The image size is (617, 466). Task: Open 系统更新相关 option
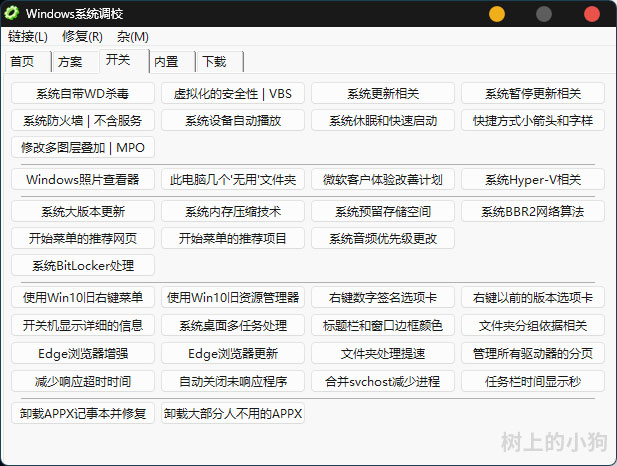383,93
